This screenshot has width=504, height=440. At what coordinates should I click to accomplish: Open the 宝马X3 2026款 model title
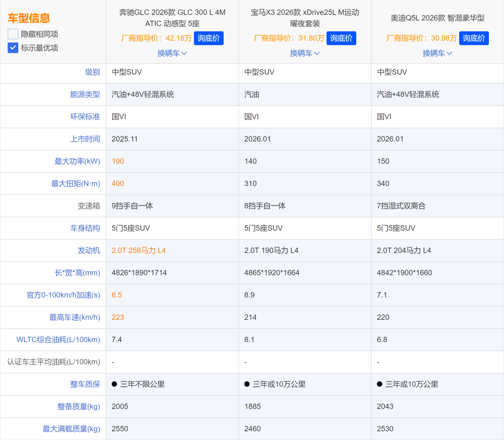point(305,18)
